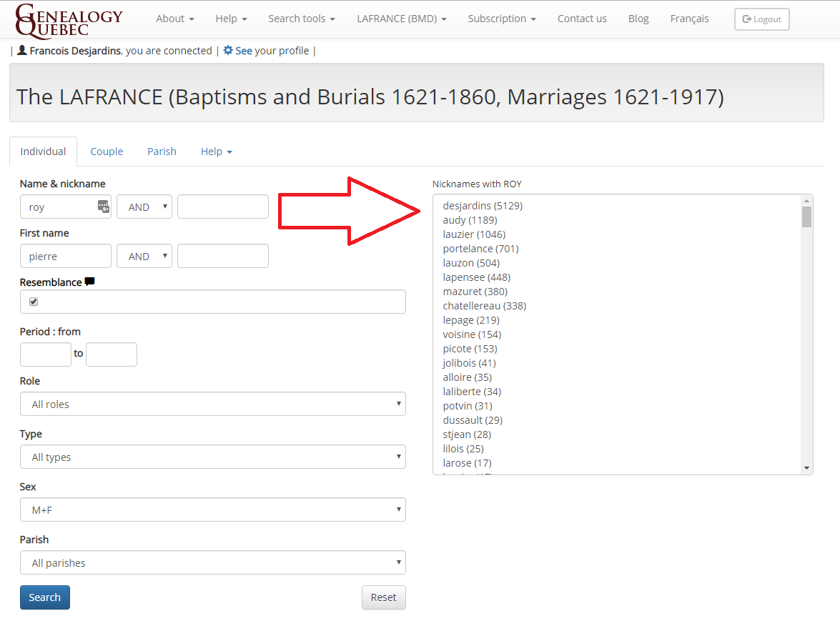This screenshot has height=621, width=840.
Task: Select nickname lepage (219)
Action: pyautogui.click(x=471, y=320)
